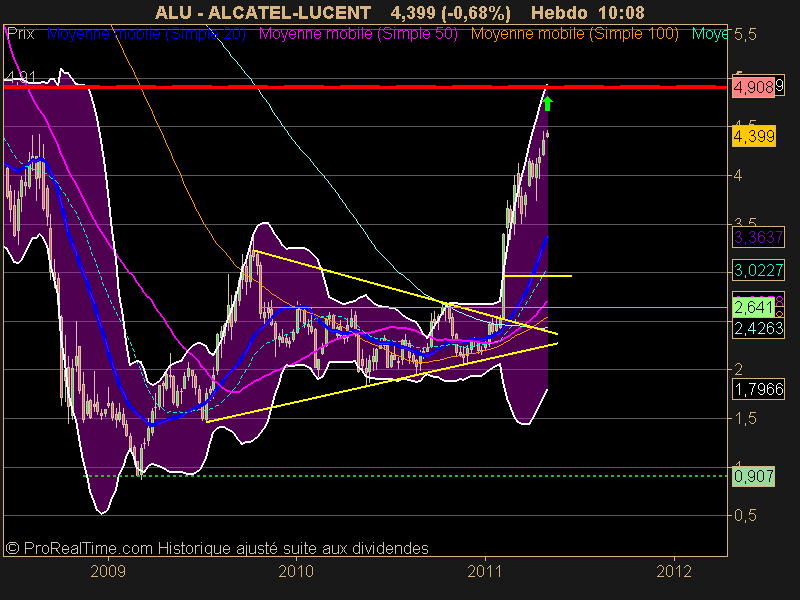
Task: Click the 2009 time axis label
Action: click(x=108, y=571)
